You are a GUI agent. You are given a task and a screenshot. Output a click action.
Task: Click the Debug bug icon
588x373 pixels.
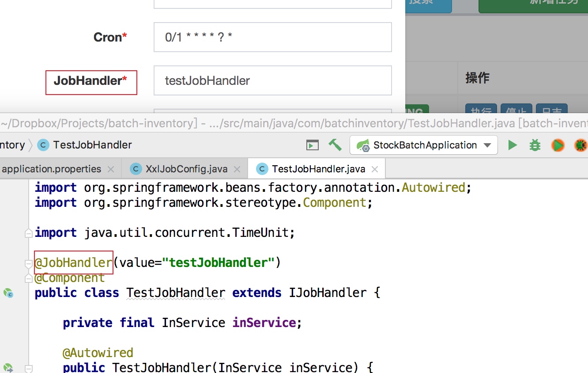point(535,145)
